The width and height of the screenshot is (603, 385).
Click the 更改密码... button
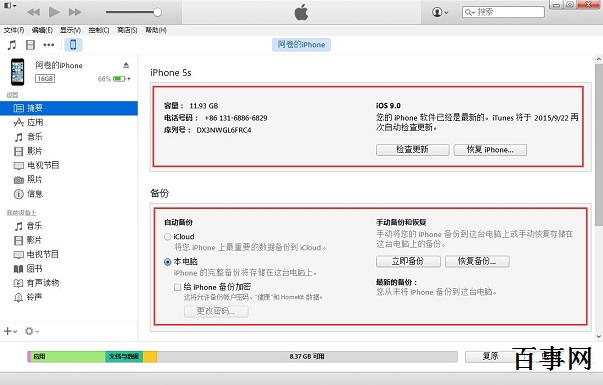[216, 311]
